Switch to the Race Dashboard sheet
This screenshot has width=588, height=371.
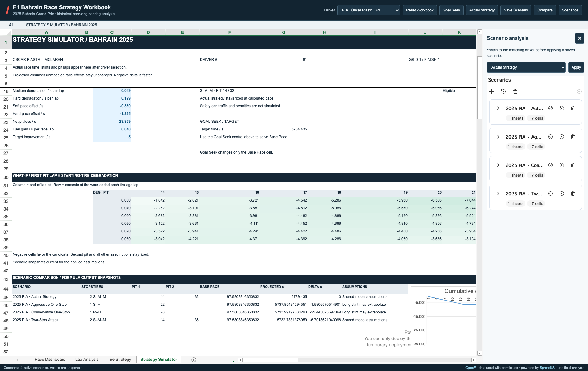click(50, 360)
